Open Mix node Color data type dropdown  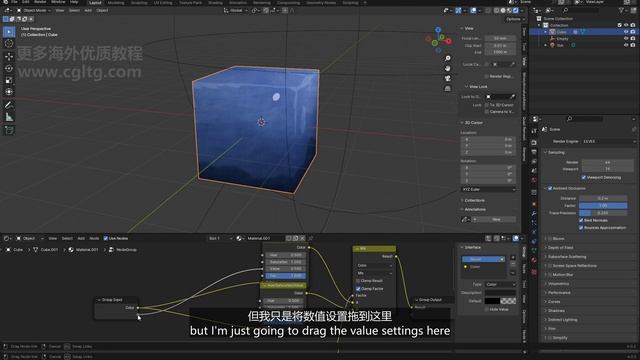click(x=375, y=266)
